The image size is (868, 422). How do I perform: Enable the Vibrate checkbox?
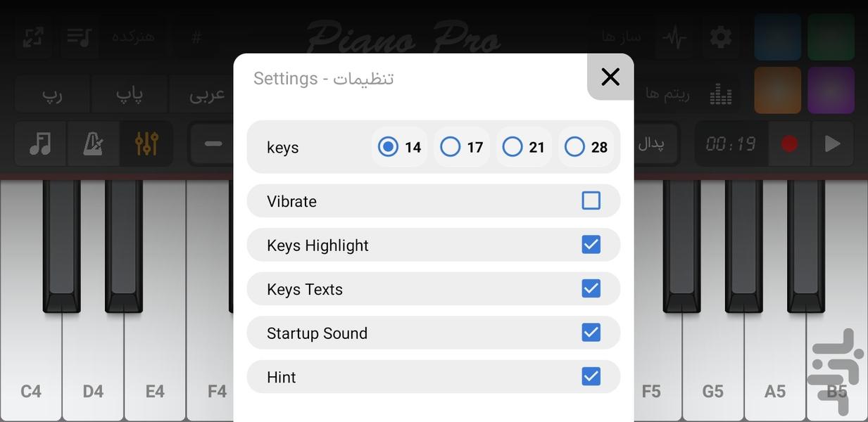(x=591, y=201)
